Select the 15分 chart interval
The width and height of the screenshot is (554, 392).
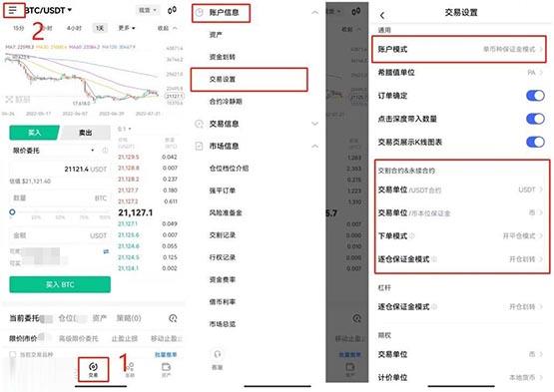tap(18, 28)
